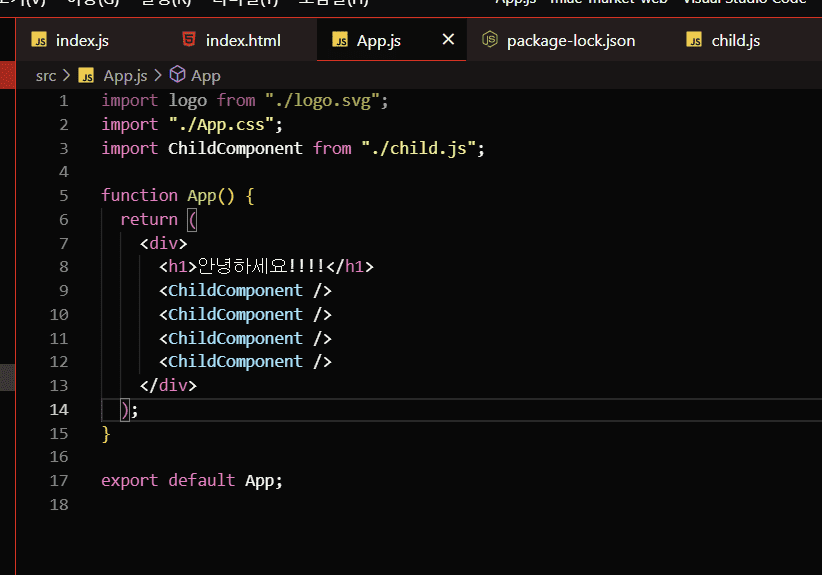The width and height of the screenshot is (822, 575).
Task: Click the closing parenthesis on line 14
Action: click(x=125, y=410)
